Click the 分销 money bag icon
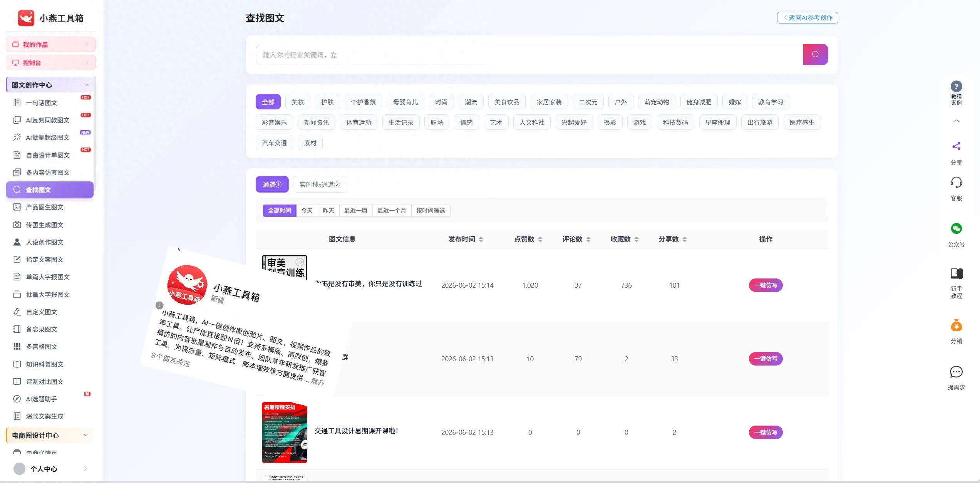The image size is (980, 483). pyautogui.click(x=956, y=325)
